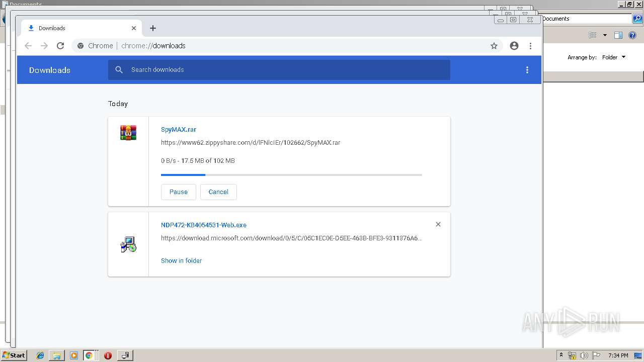The height and width of the screenshot is (362, 644).
Task: Expand the Arrange by Folder dropdown
Action: point(614,57)
